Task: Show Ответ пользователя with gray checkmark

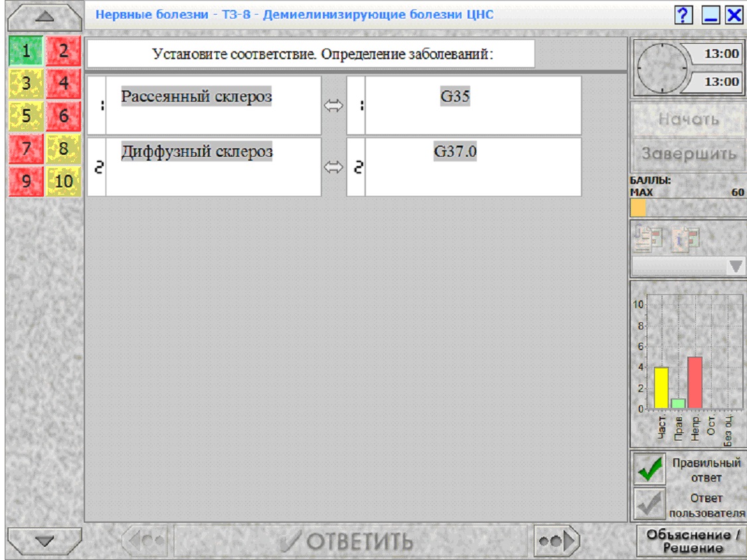Action: (649, 504)
